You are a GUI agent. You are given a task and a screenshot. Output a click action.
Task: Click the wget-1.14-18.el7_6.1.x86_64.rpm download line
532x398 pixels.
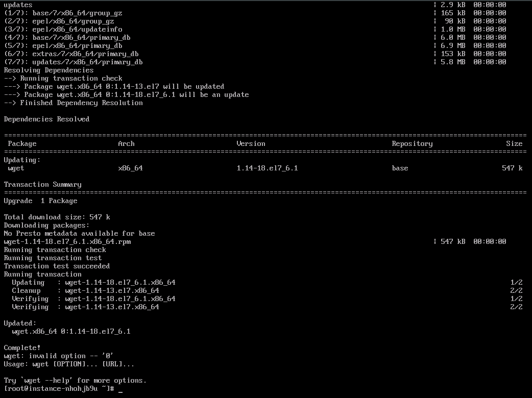pyautogui.click(x=255, y=242)
